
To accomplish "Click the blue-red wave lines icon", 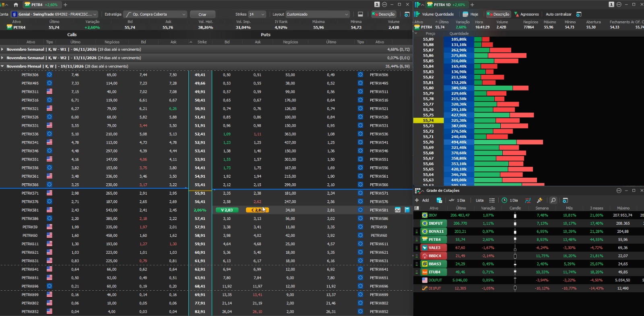I will tap(528, 200).
